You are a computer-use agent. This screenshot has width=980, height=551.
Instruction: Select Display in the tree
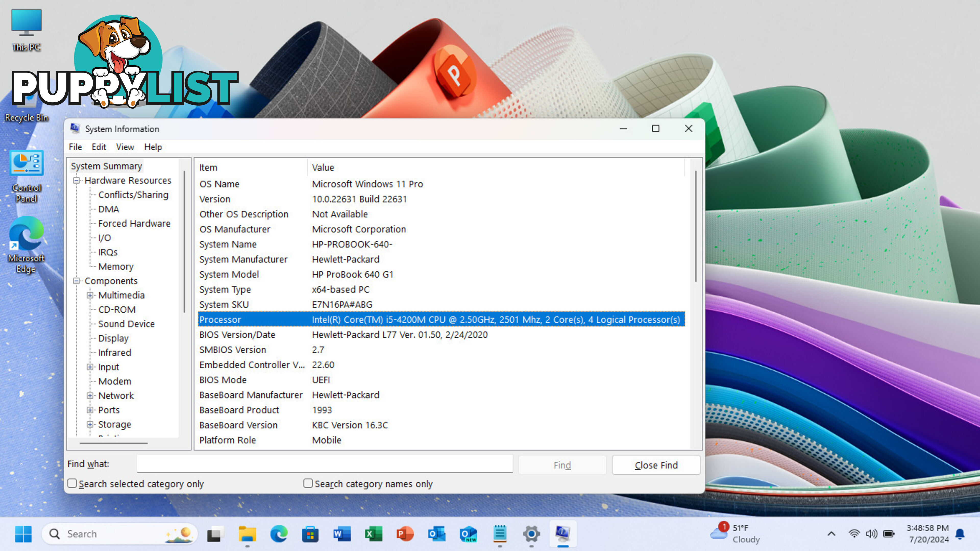(113, 338)
